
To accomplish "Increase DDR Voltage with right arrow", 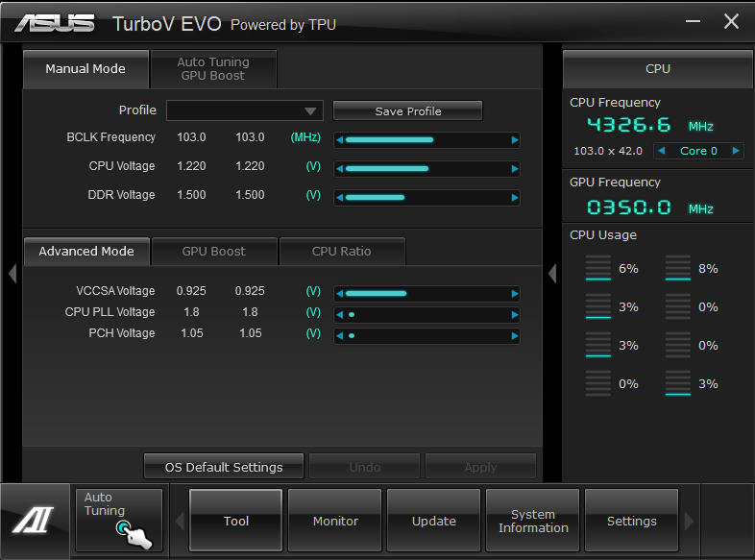I will tap(515, 198).
